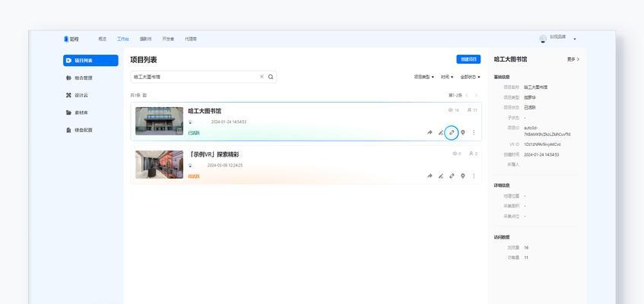Open the 项目类型 filter dropdown
This screenshot has height=304, width=644.
[424, 77]
